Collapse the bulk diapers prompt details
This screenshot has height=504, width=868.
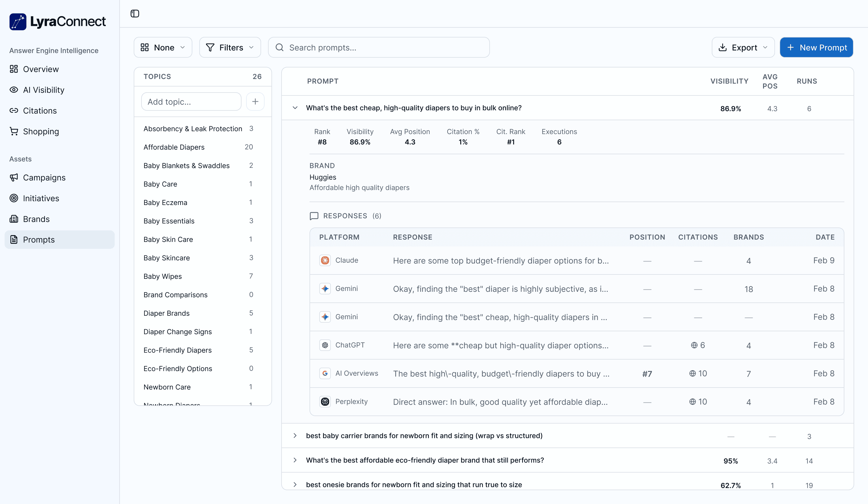[x=295, y=108]
